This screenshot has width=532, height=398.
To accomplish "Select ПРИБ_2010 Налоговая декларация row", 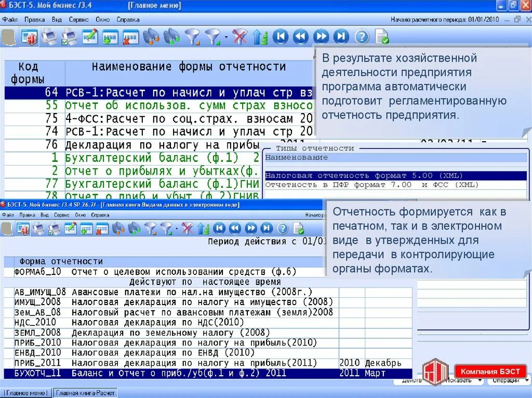I will tap(208, 343).
